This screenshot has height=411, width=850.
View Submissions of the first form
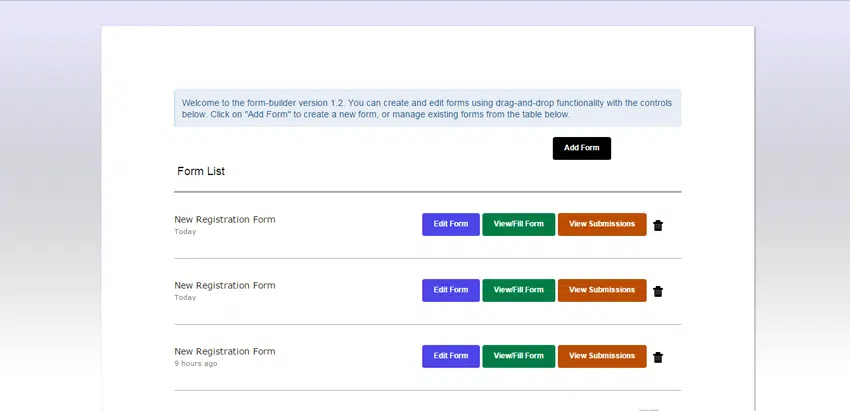coord(601,224)
